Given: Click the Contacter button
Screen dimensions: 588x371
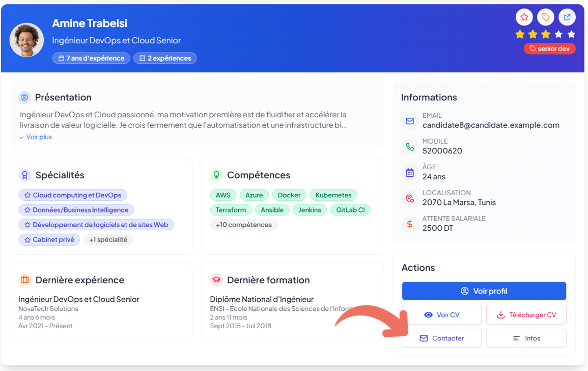Looking at the screenshot, I should (x=441, y=338).
